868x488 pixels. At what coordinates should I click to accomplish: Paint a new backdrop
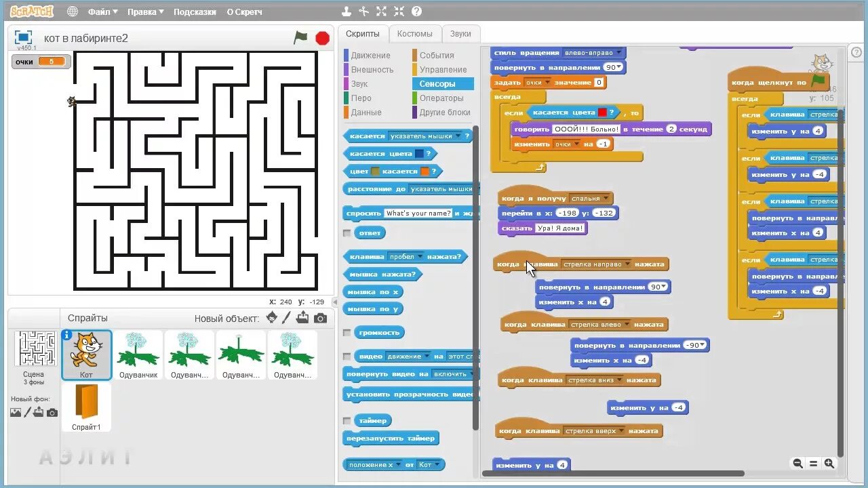(x=28, y=412)
